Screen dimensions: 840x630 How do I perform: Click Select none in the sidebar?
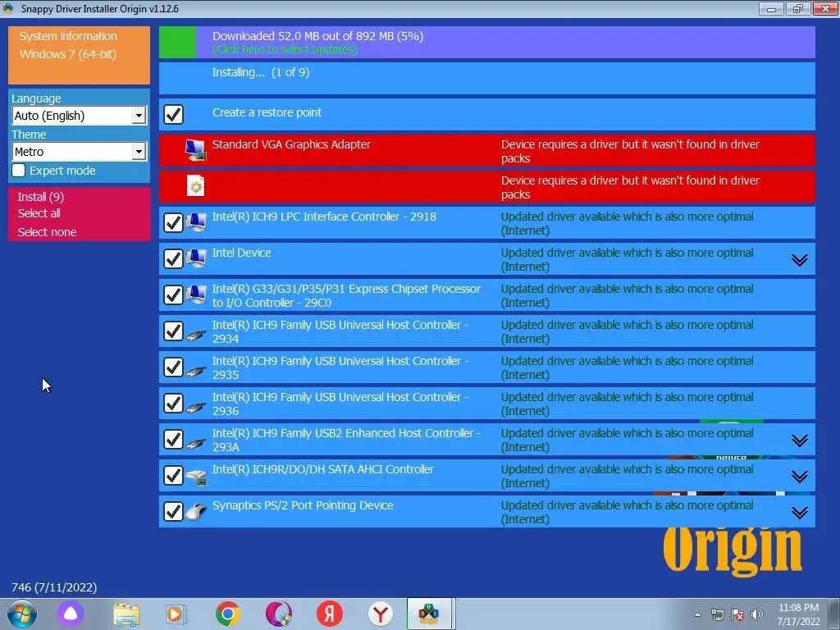tap(47, 232)
